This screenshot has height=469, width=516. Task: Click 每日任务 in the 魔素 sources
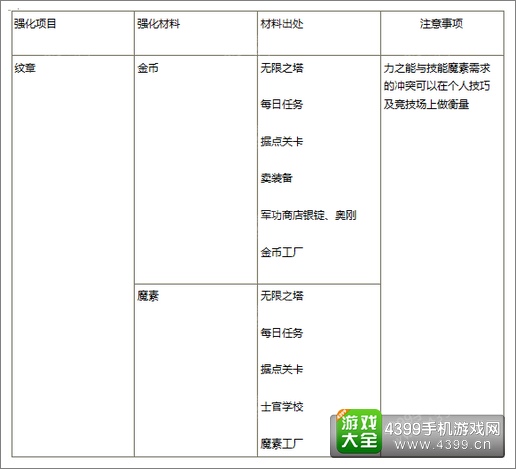pyautogui.click(x=282, y=333)
